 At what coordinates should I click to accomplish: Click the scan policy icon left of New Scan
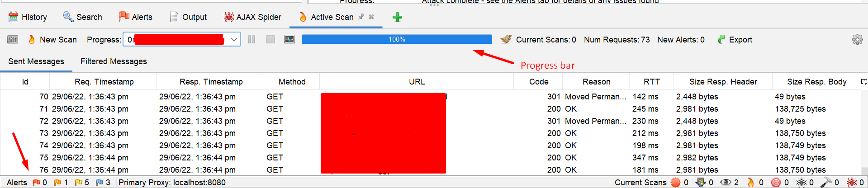coord(13,40)
